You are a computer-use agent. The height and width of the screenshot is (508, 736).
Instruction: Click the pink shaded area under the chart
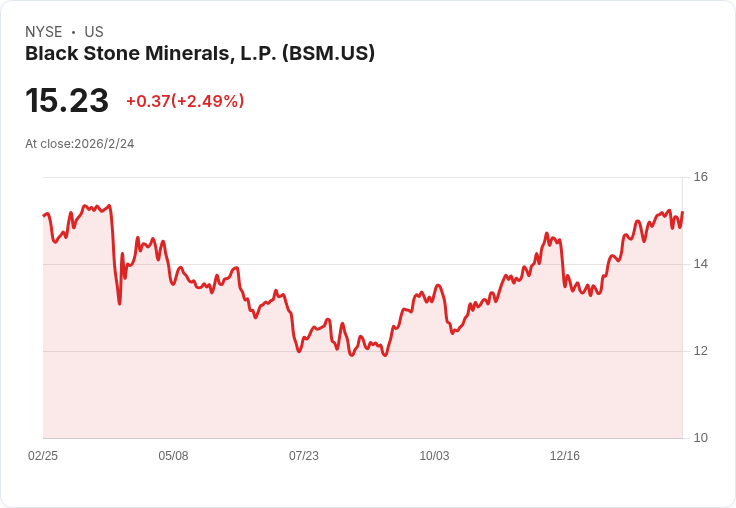362,399
